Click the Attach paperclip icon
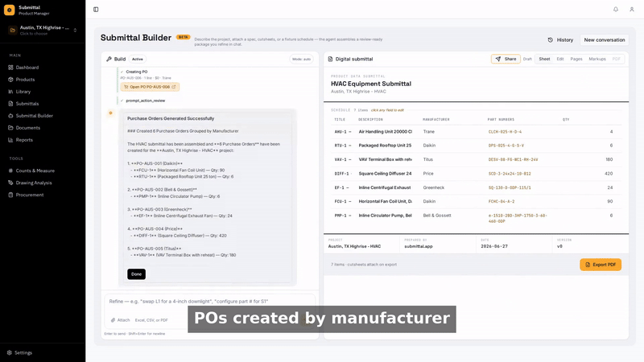Viewport: 644px width, 362px height. click(x=113, y=320)
